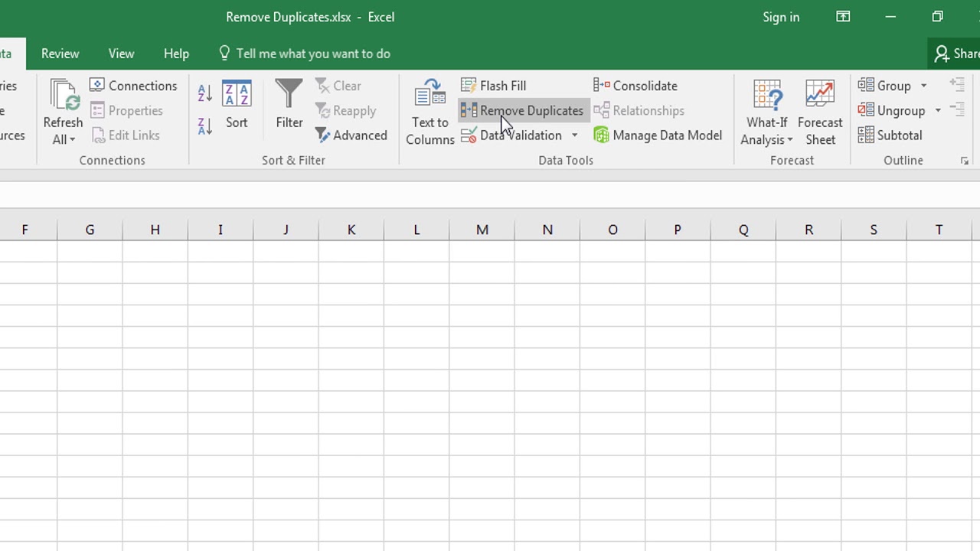Click Sign in
Image resolution: width=980 pixels, height=551 pixels.
[x=781, y=17]
